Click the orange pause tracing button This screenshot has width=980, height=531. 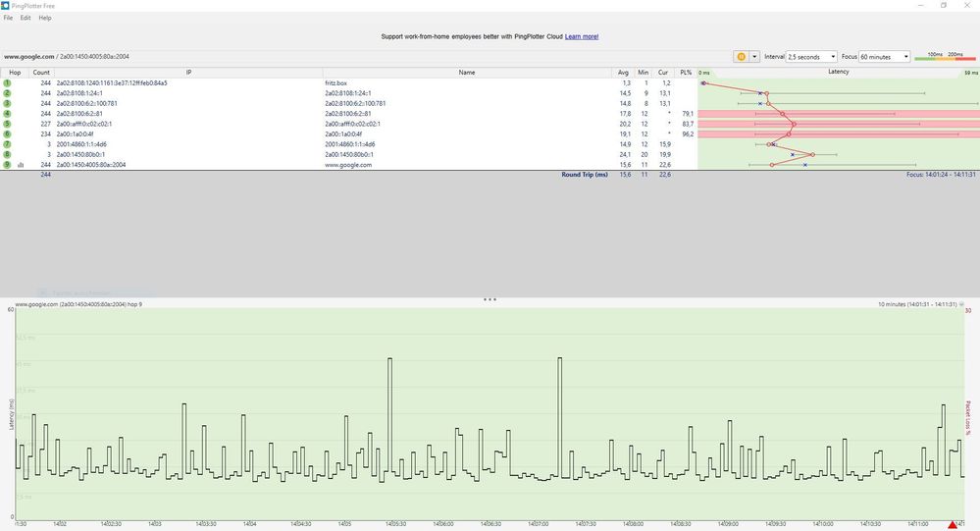coord(742,56)
